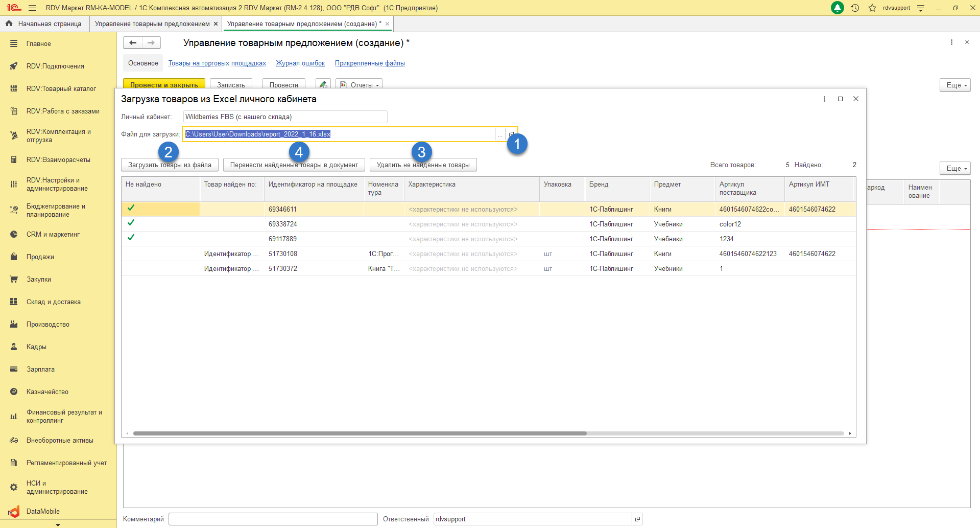This screenshot has width=980, height=528.
Task: Open the history clock icon
Action: [x=855, y=8]
